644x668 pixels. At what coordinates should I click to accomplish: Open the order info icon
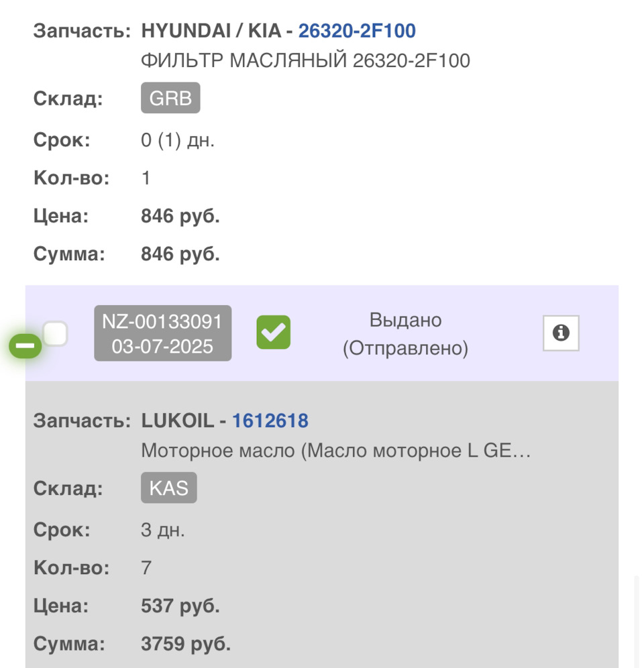561,333
